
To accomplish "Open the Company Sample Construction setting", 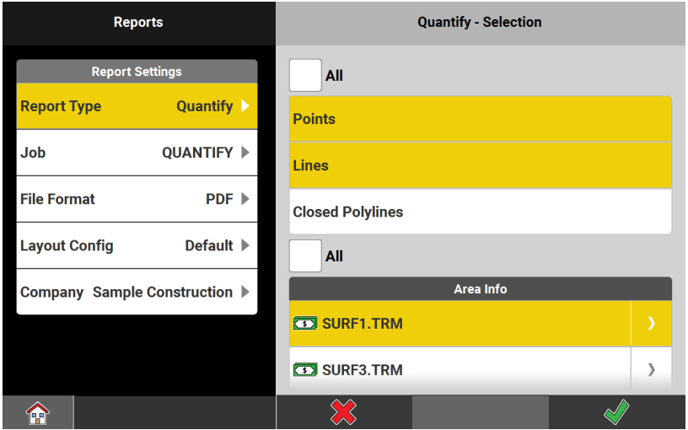I will pos(136,292).
